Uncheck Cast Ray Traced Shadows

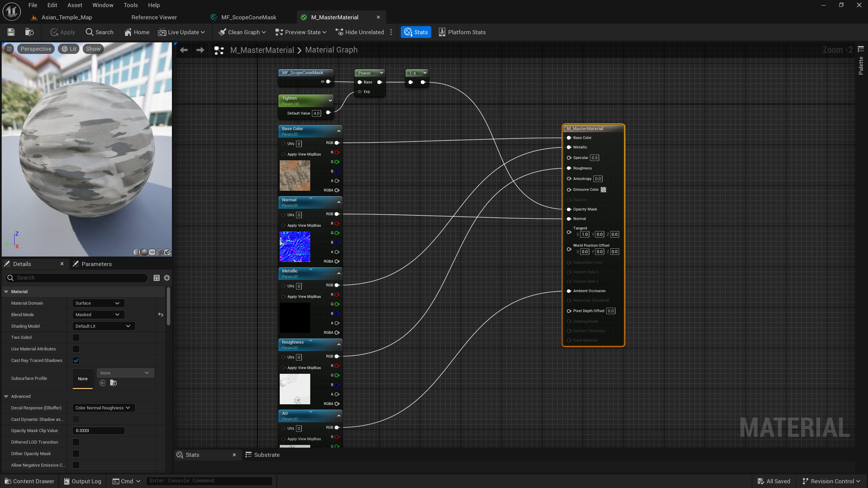coord(76,361)
